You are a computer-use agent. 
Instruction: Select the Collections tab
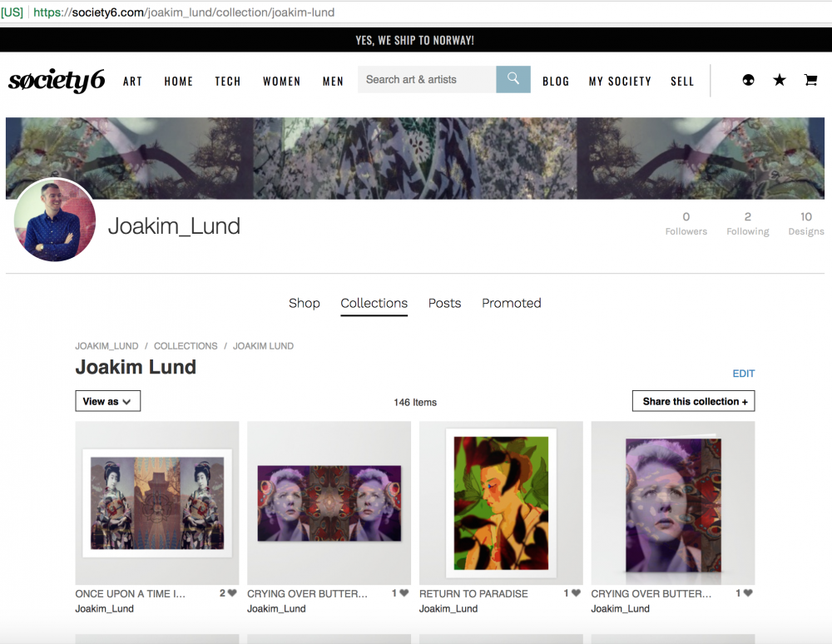374,303
